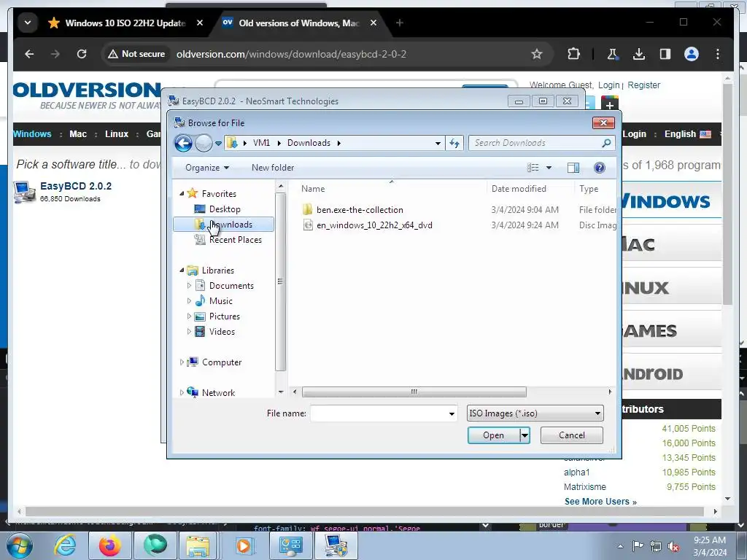Image resolution: width=747 pixels, height=560 pixels.
Task: Cancel the Browse for File dialog
Action: (x=572, y=435)
